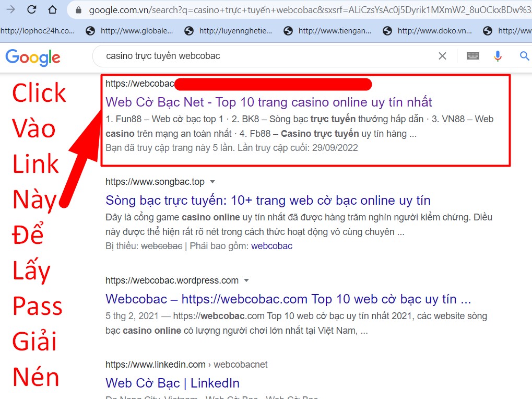532x399 pixels.
Task: Click the 'webcobac' must-include link
Action: click(272, 246)
